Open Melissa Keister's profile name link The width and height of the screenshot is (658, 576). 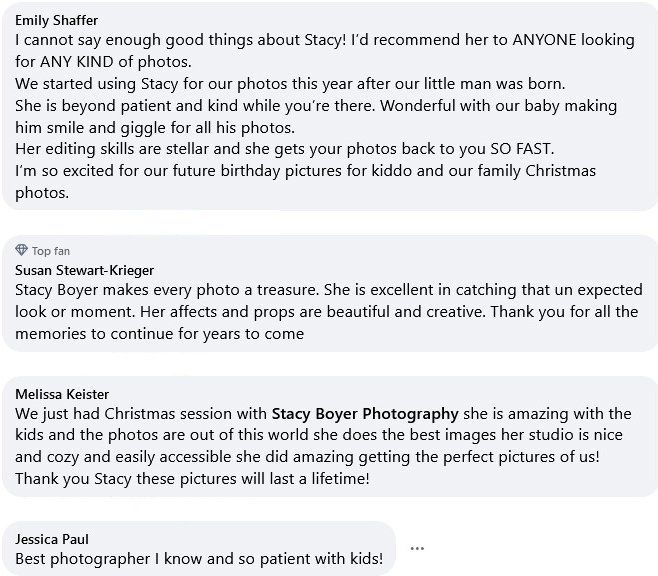click(x=62, y=394)
